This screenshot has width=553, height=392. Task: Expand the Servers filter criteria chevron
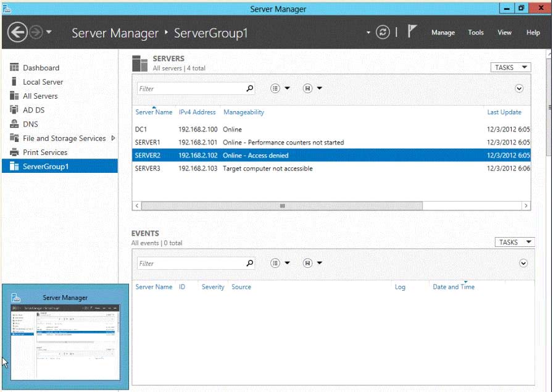[x=519, y=88]
